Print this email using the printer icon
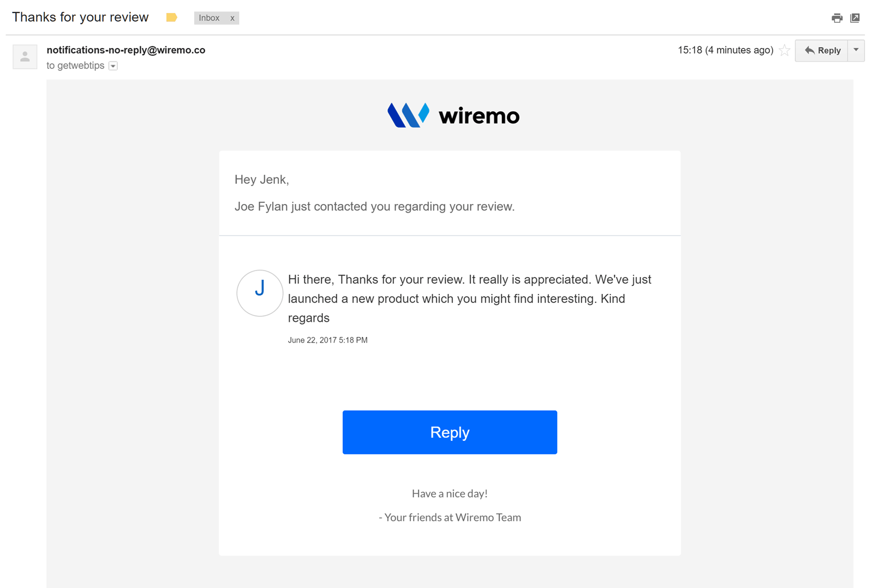 (x=837, y=18)
